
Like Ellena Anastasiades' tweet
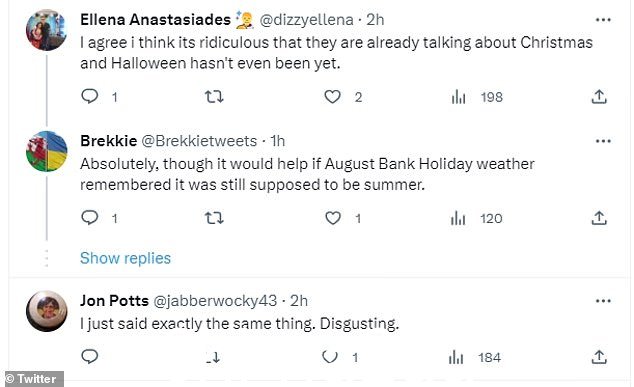pos(332,97)
